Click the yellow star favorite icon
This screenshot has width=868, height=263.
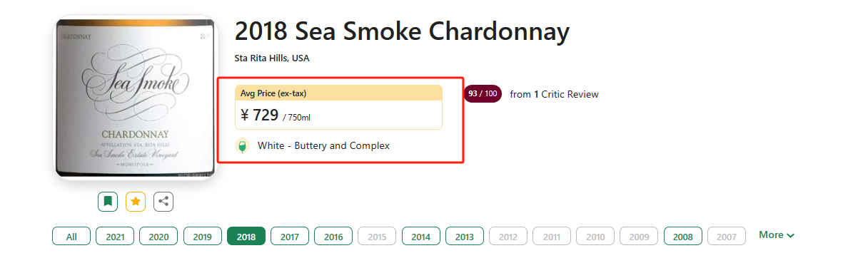(136, 202)
